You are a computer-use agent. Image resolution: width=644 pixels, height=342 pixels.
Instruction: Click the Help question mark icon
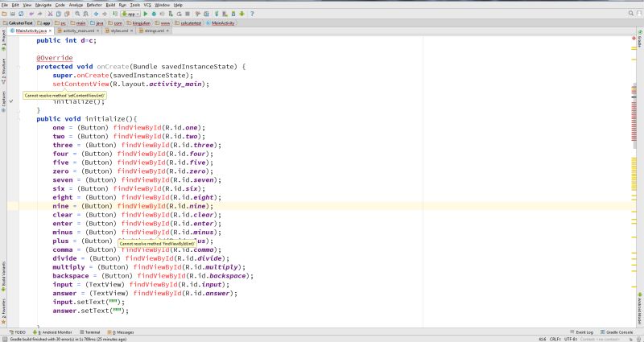[252, 14]
